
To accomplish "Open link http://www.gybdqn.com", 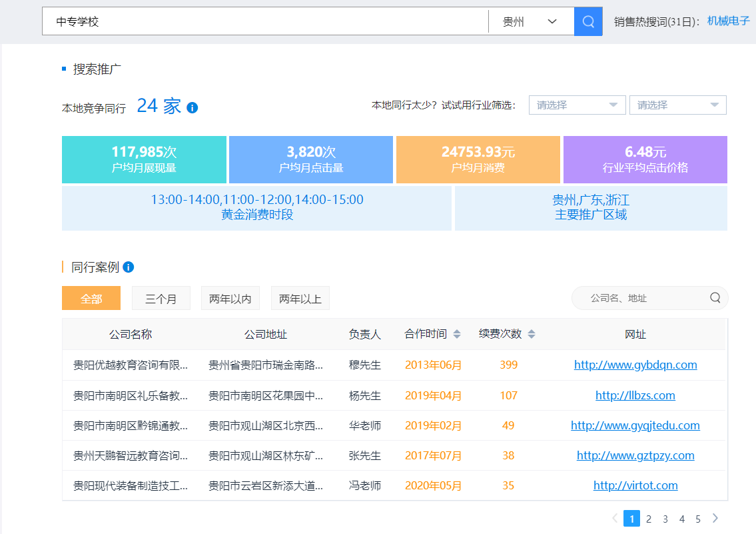I will click(x=635, y=365).
